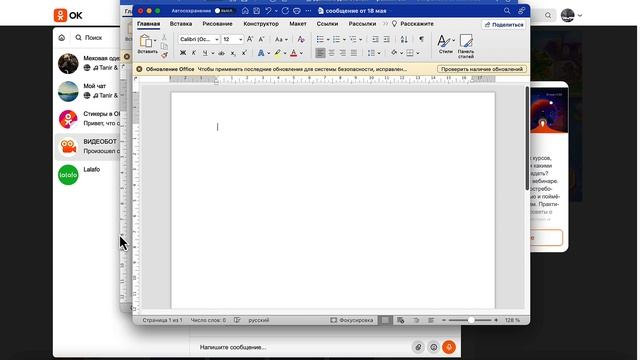Screen dimensions: 640x360
Task: Select Web Layout view in status bar
Action: 401,320
